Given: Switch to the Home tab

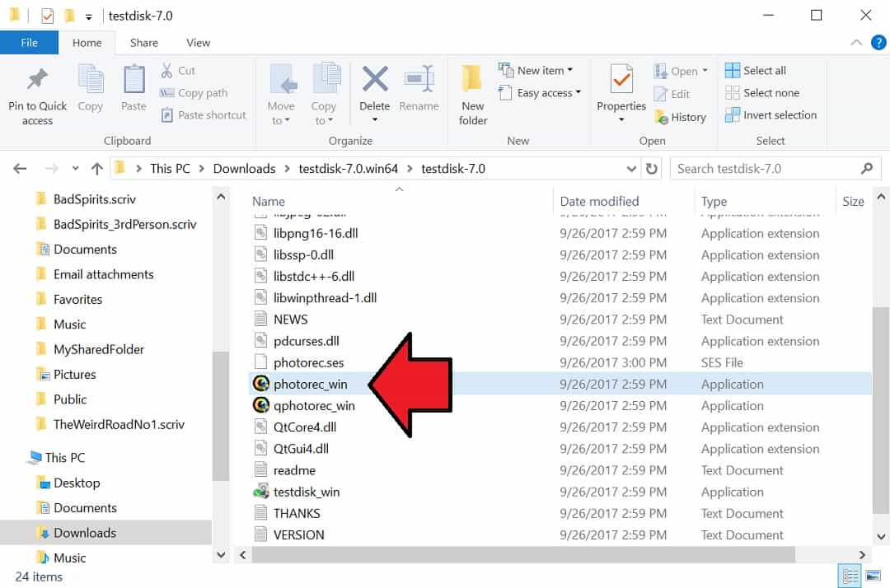Looking at the screenshot, I should (x=87, y=43).
